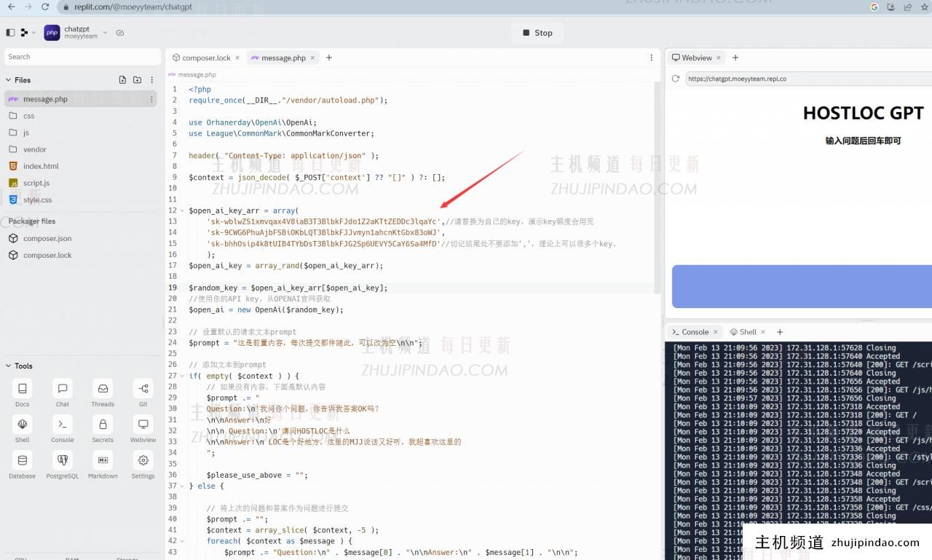This screenshot has width=932, height=560.
Task: Click the browser share icon
Action: [x=908, y=7]
